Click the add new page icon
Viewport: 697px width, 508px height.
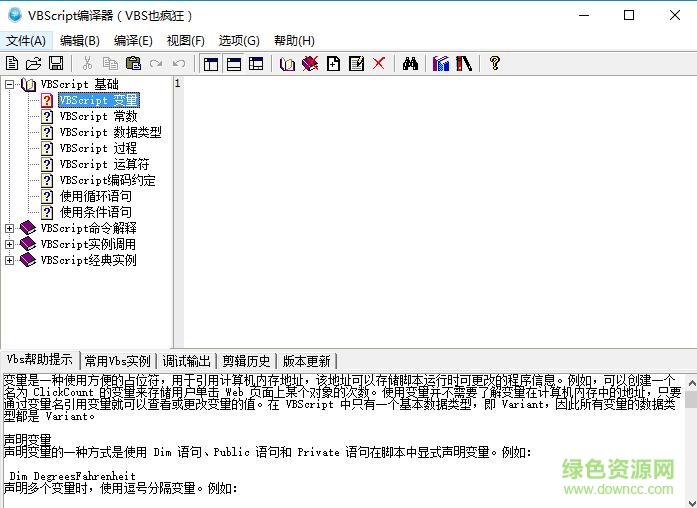point(333,64)
